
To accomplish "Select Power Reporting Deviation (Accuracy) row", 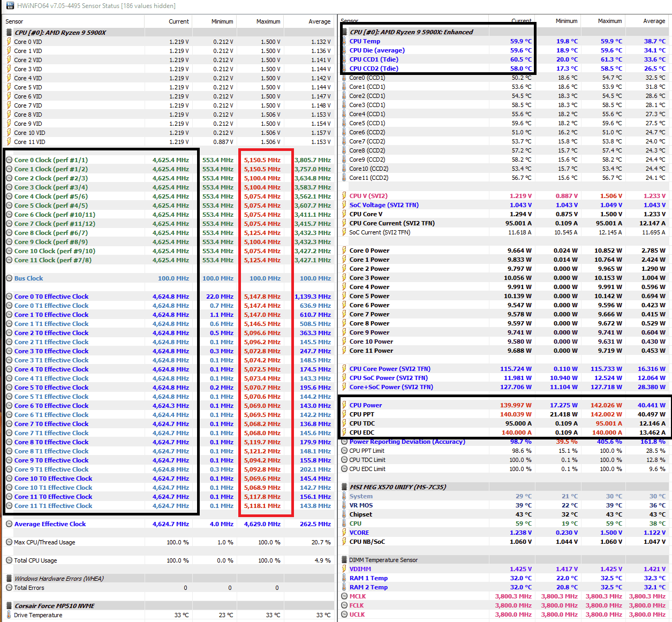I will click(x=505, y=442).
